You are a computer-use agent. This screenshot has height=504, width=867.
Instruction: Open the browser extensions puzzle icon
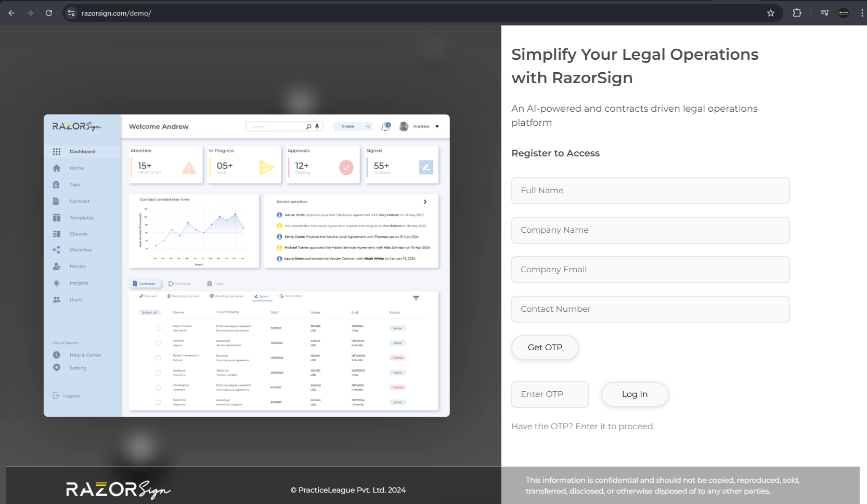797,13
